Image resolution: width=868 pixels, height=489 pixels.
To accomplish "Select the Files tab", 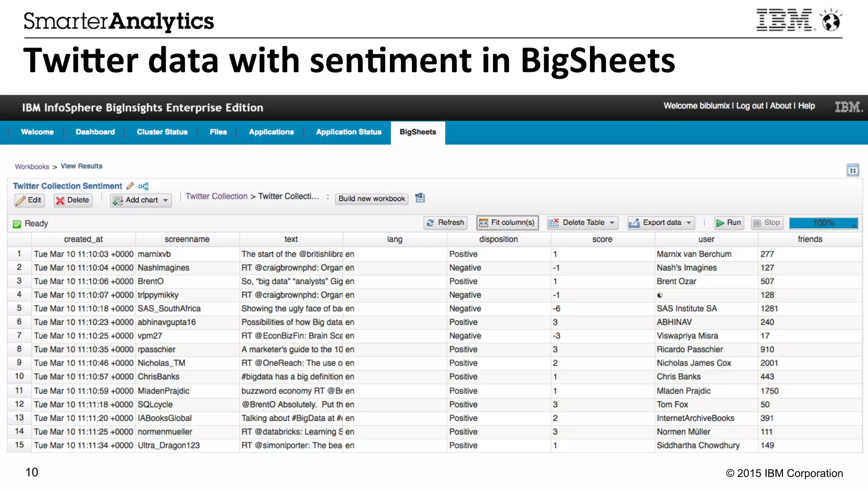I will (218, 132).
